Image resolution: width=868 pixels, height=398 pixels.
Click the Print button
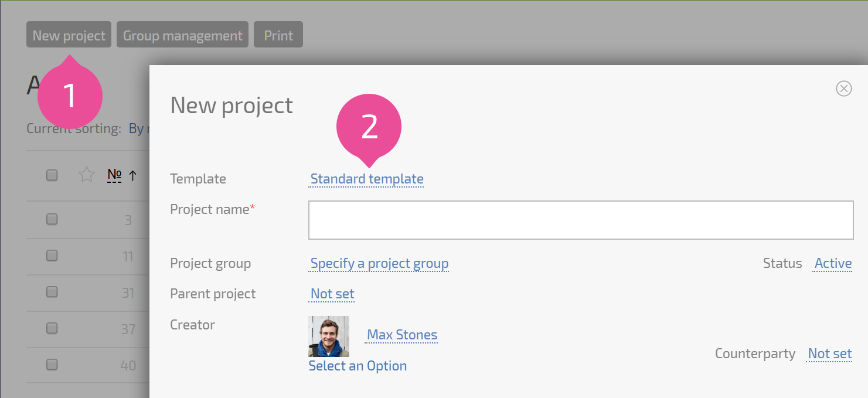point(278,35)
